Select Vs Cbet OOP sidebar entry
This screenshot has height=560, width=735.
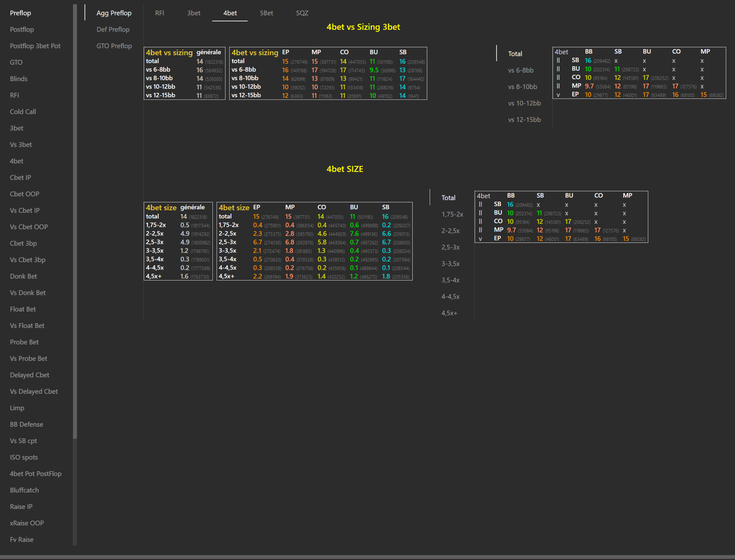29,227
